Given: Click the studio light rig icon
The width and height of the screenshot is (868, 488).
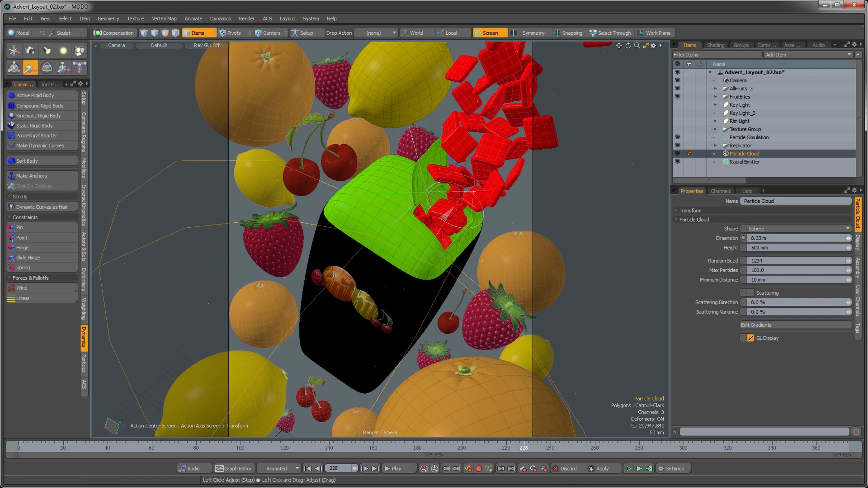Looking at the screenshot, I should (80, 51).
